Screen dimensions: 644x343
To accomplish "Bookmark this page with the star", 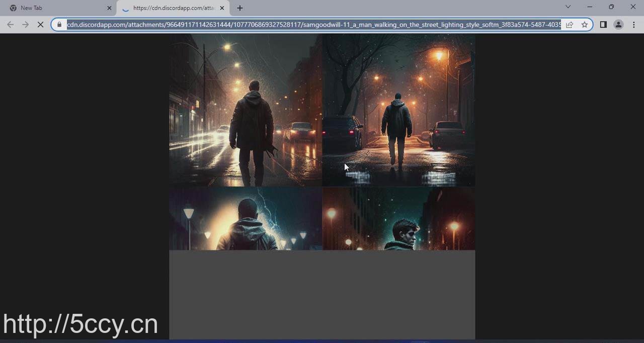I will tap(584, 25).
